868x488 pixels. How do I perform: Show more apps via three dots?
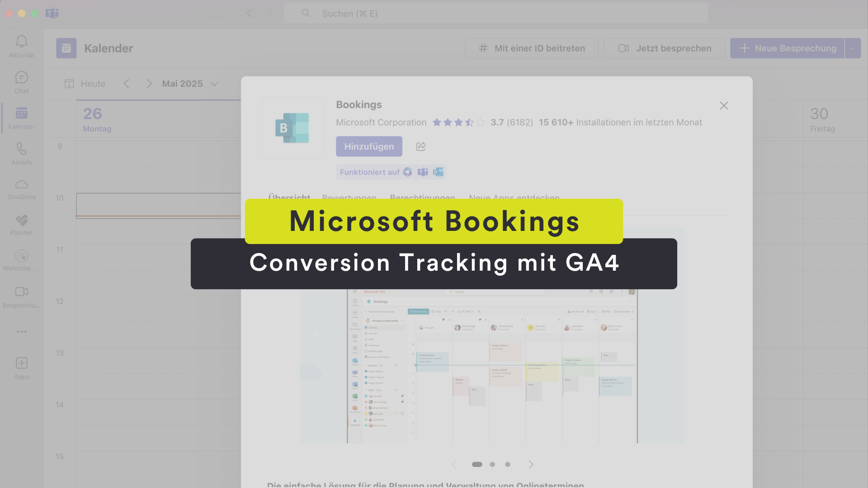[22, 332]
